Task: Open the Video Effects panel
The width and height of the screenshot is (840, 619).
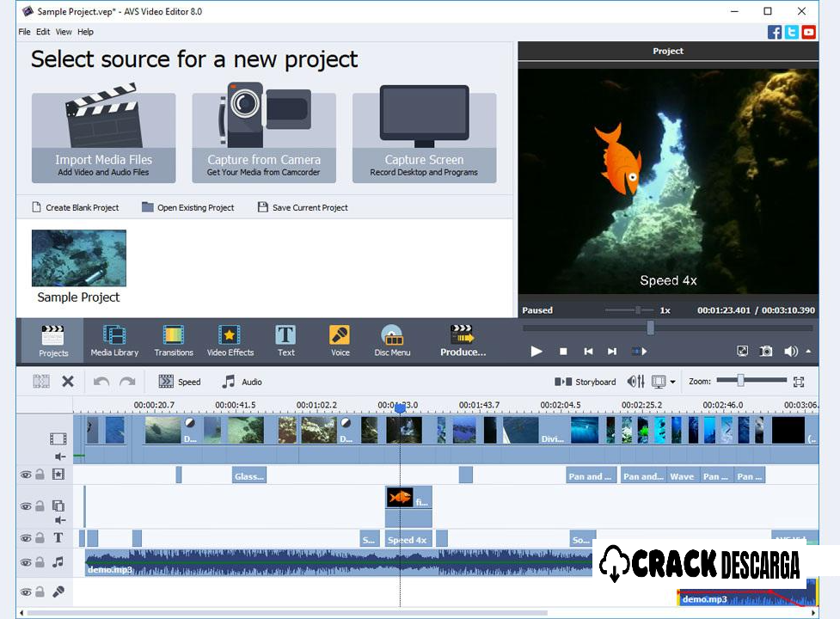Action: coord(230,340)
